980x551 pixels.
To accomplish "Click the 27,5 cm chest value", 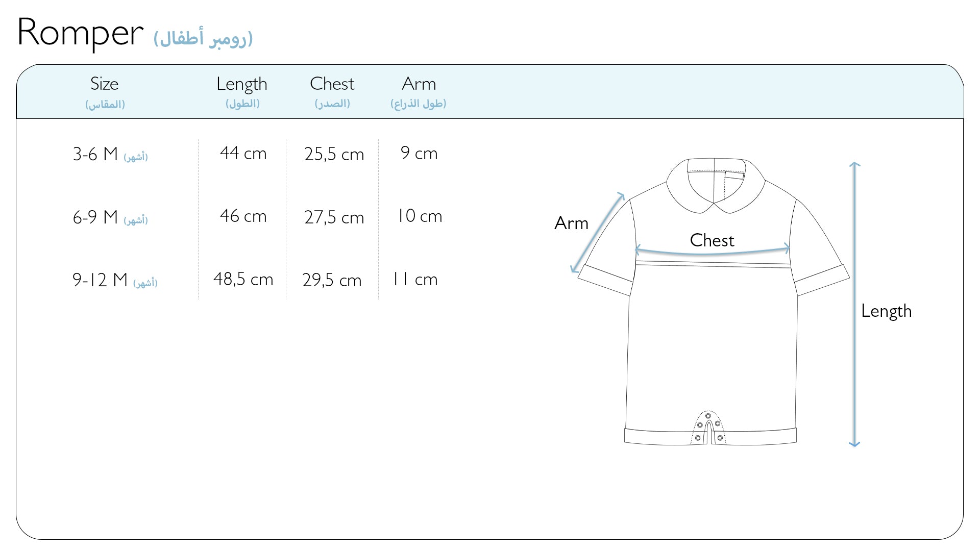I will 334,217.
